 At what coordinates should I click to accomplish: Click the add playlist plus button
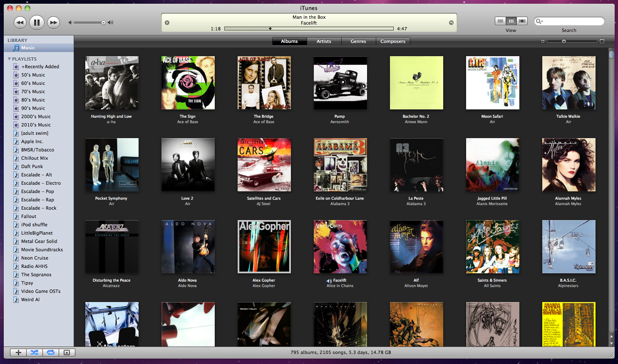coord(18,352)
